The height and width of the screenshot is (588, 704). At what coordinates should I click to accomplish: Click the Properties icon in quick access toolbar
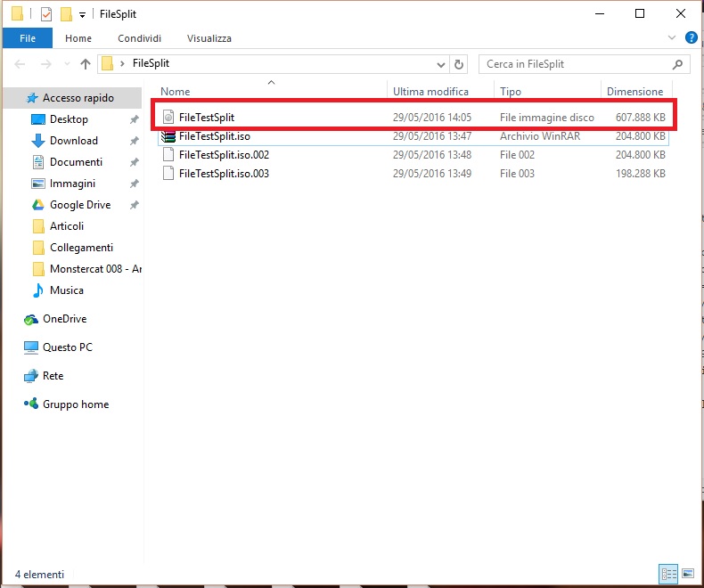point(46,14)
